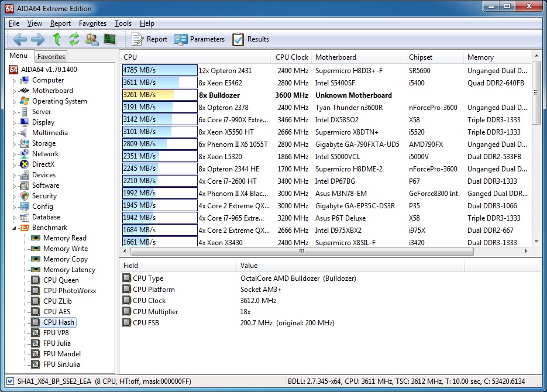This screenshot has height=392, width=547.
Task: Select the Display icon in the tree
Action: point(25,122)
